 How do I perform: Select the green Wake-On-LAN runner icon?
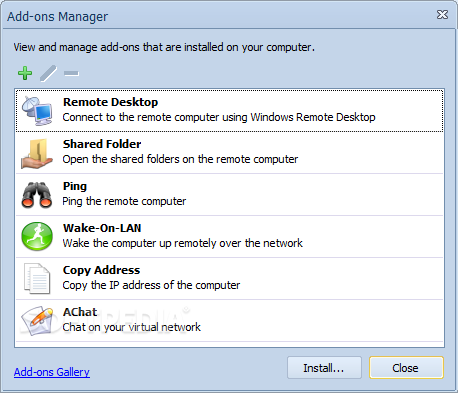37,236
